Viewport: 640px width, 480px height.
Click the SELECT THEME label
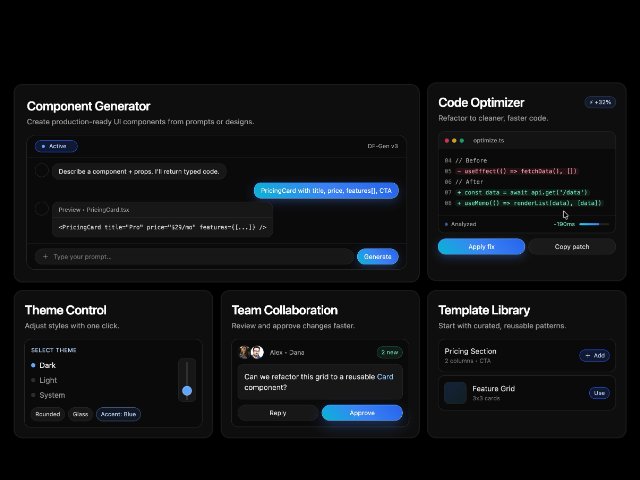53,350
